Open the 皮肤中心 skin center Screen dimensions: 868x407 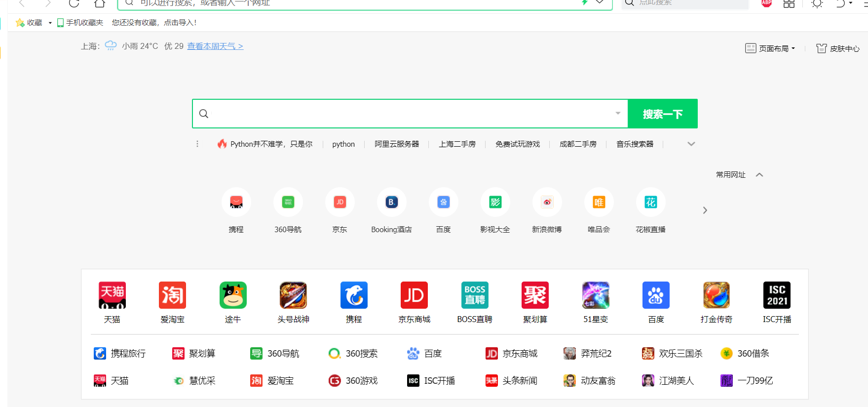pyautogui.click(x=838, y=48)
